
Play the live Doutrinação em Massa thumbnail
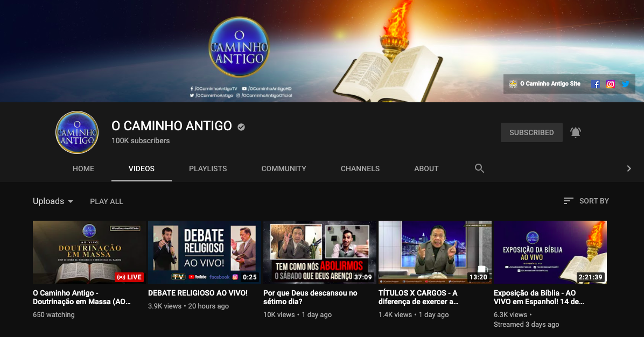click(x=89, y=252)
